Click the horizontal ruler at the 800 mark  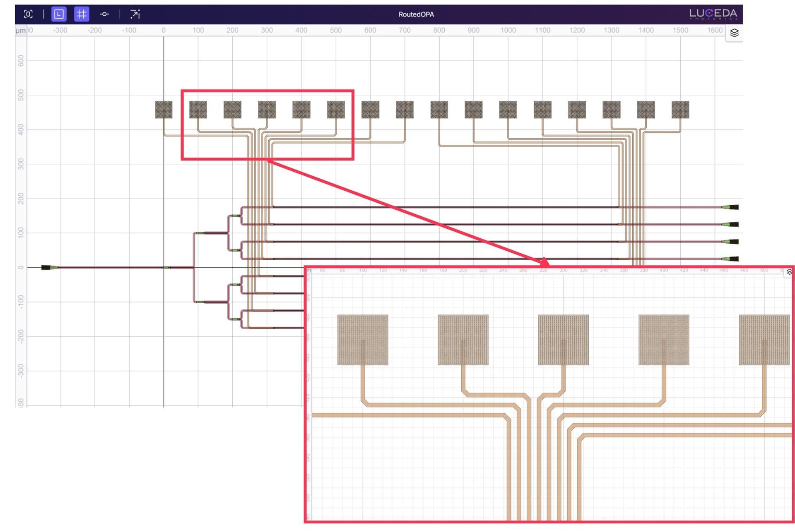coord(440,30)
